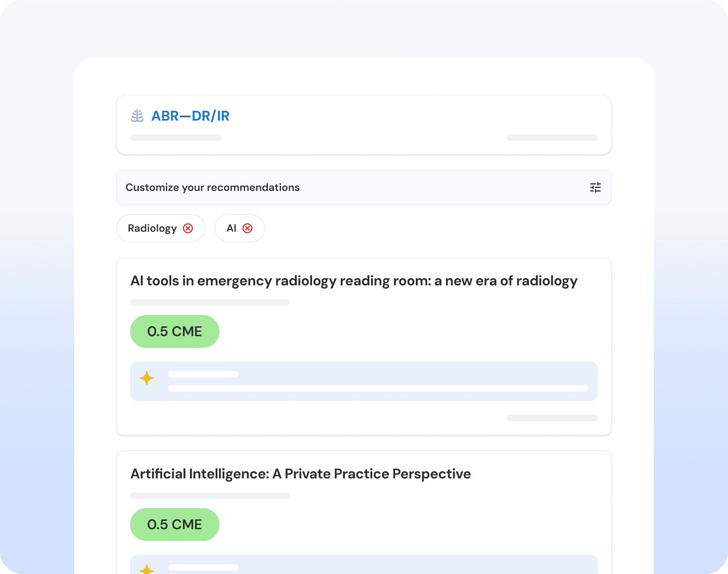Remove the Radiology filter tag

(x=188, y=228)
